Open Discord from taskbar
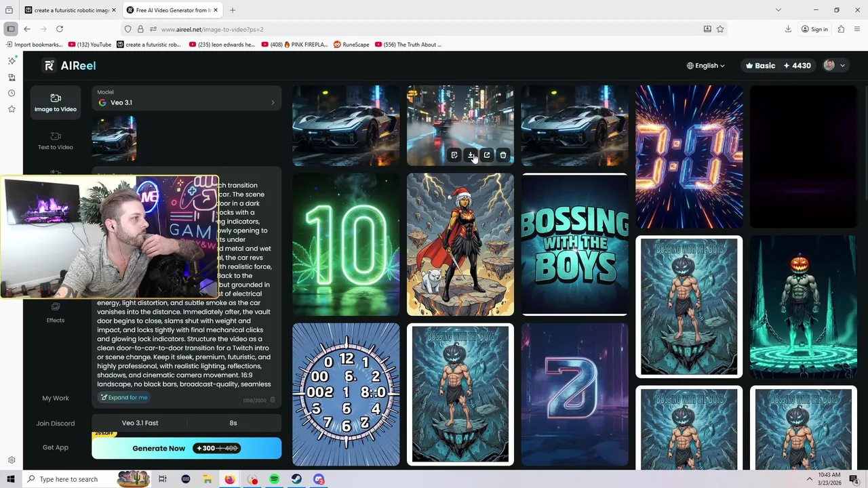Viewport: 868px width, 488px height. [319, 479]
